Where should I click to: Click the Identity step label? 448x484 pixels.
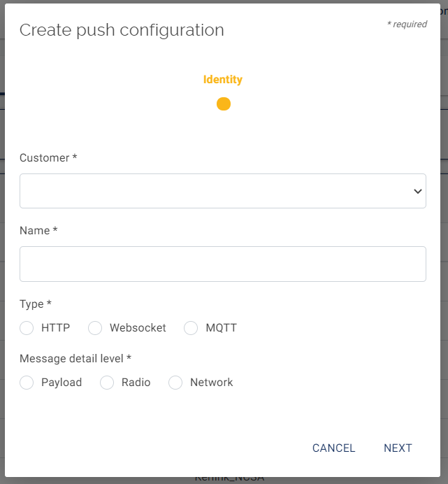pos(222,80)
